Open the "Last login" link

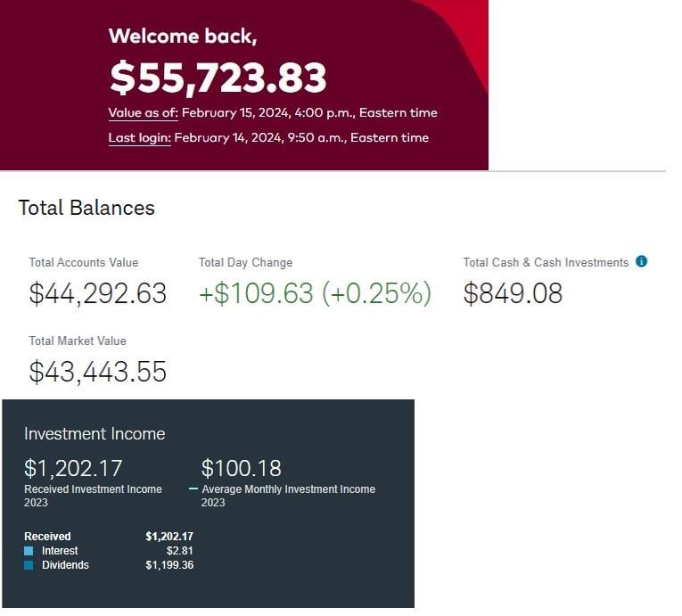pyautogui.click(x=139, y=138)
